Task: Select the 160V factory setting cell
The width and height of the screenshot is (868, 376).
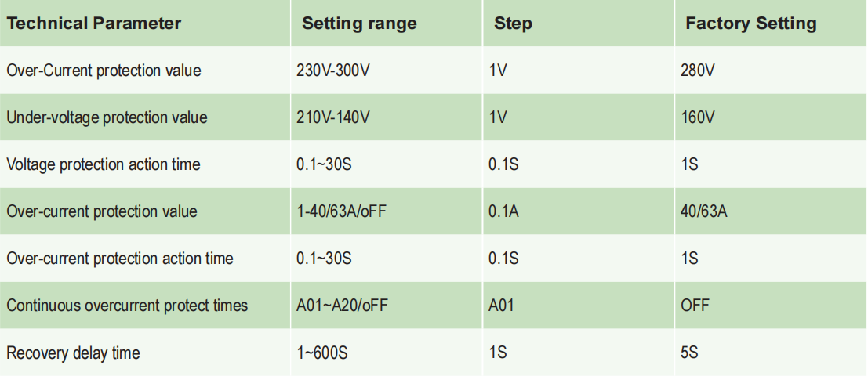Action: [698, 117]
